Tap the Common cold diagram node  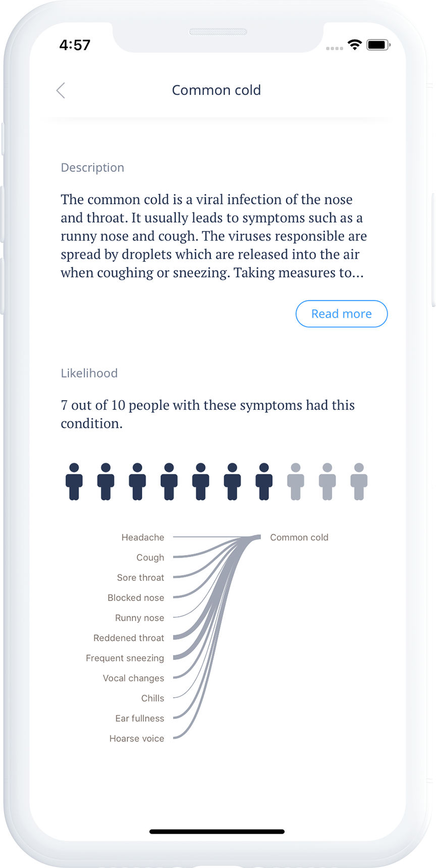(x=299, y=537)
